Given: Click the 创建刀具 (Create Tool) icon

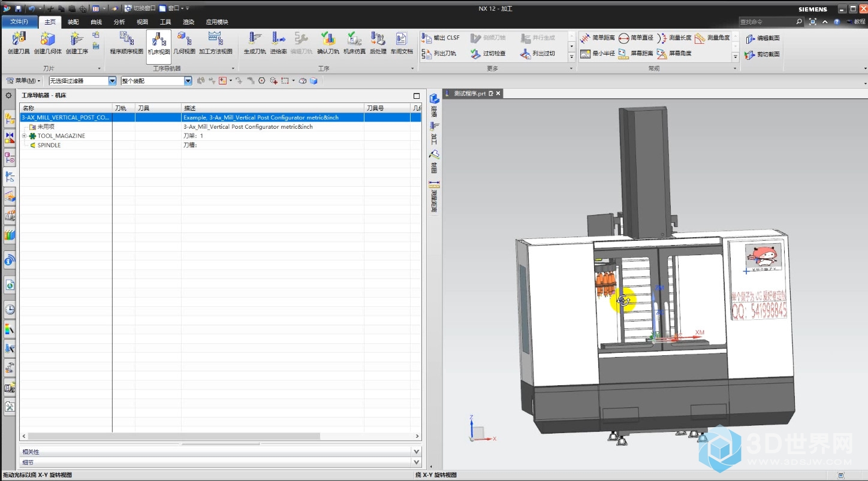Looking at the screenshot, I should click(x=19, y=44).
